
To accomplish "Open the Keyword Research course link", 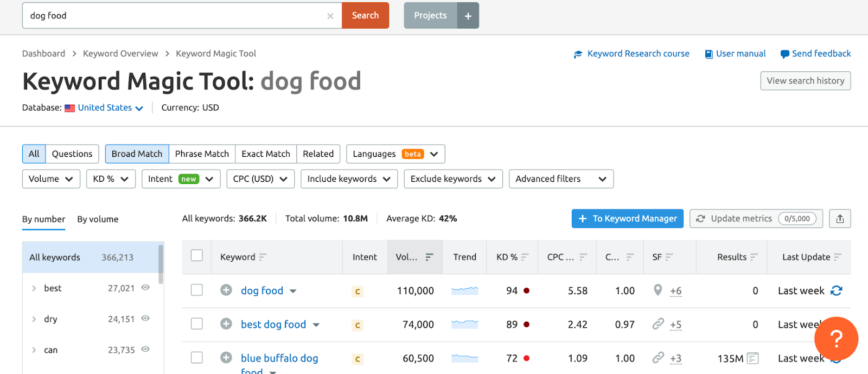I will [x=638, y=54].
